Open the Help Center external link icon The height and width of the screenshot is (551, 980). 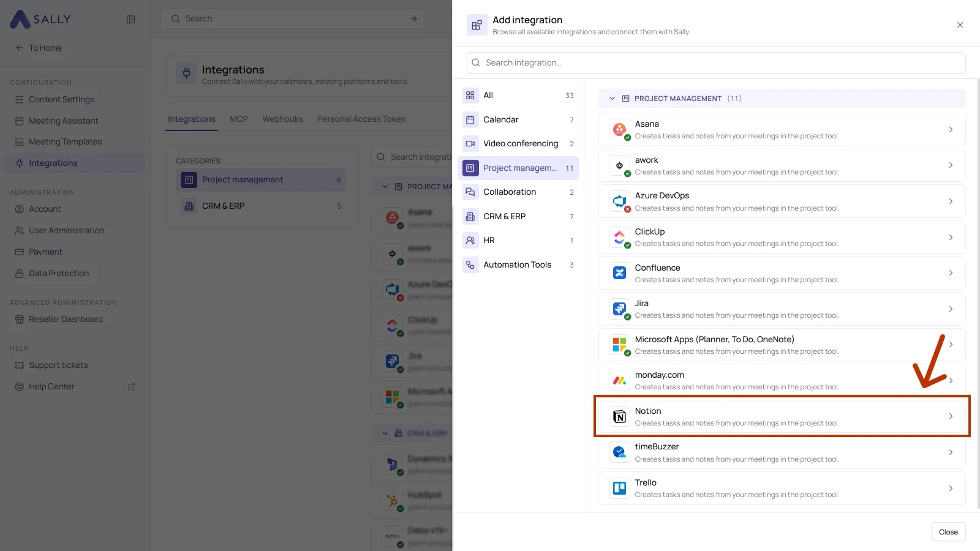131,387
